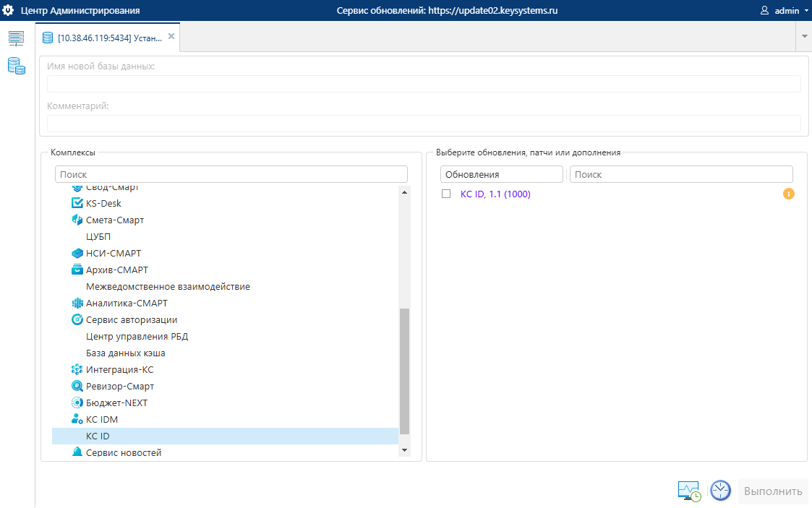This screenshot has height=508, width=812.
Task: Select ЦУБП in the complexes list
Action: click(x=98, y=236)
